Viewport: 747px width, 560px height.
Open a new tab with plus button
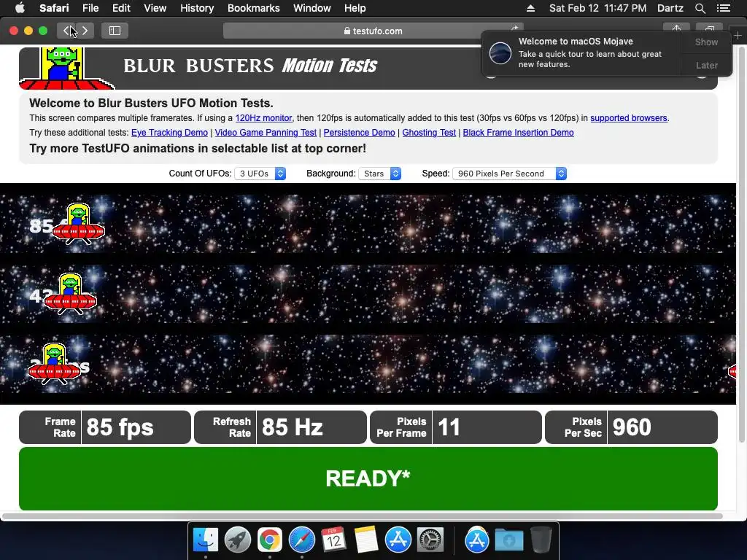click(738, 35)
